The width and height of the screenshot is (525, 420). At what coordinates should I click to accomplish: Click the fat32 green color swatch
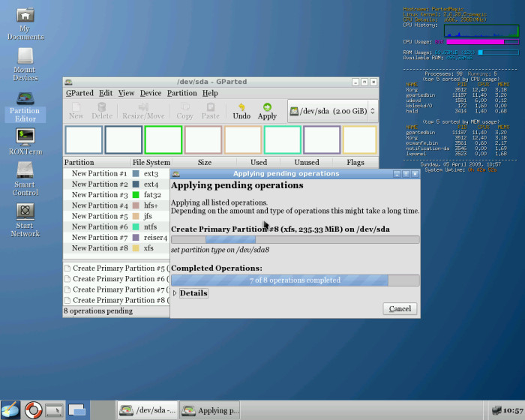pyautogui.click(x=136, y=195)
